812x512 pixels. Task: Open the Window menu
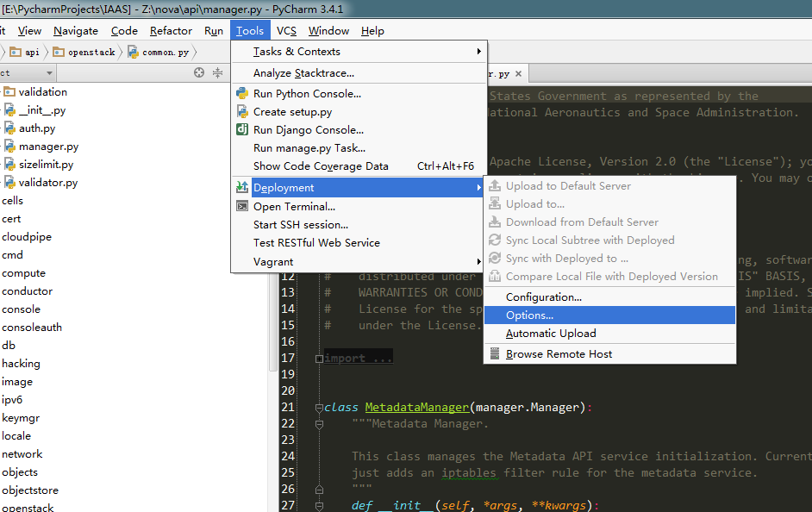pyautogui.click(x=328, y=31)
